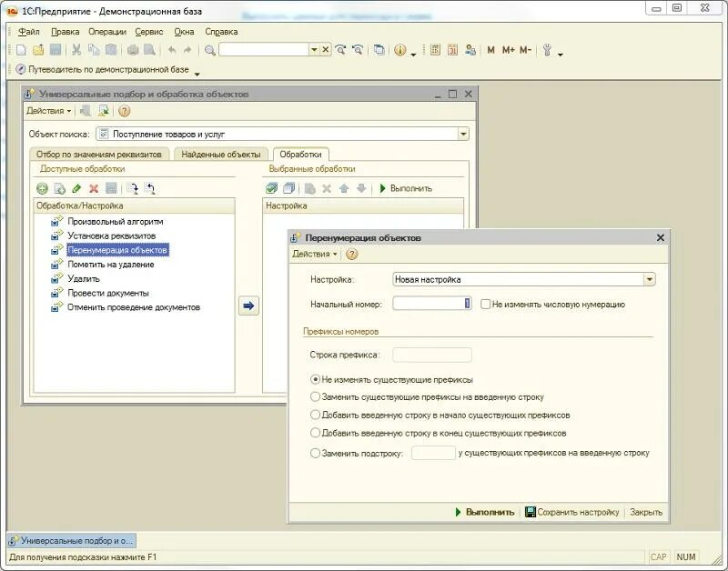Click Закрыть in the dialog footer
Screen dimensions: 728x571
click(x=646, y=512)
